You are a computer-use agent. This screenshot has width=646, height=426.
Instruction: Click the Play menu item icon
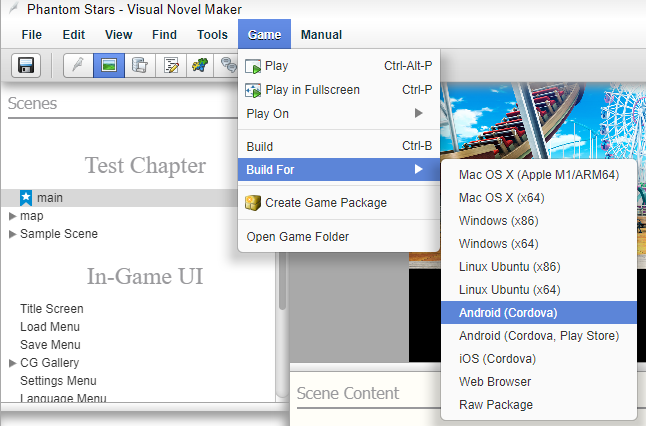[253, 66]
